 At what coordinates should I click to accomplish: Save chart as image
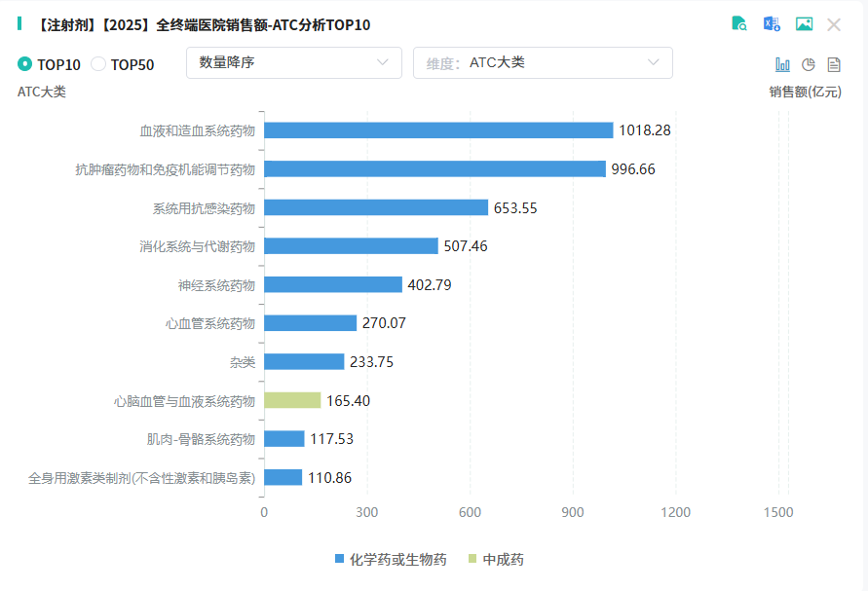tap(804, 23)
